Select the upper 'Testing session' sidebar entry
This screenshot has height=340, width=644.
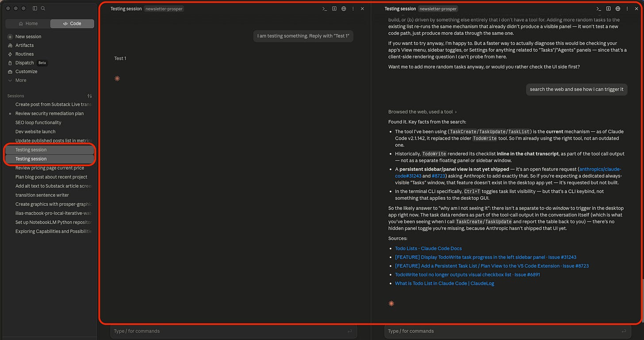[x=50, y=150]
